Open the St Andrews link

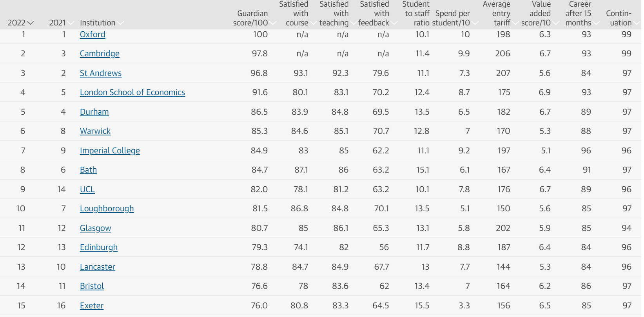click(101, 73)
